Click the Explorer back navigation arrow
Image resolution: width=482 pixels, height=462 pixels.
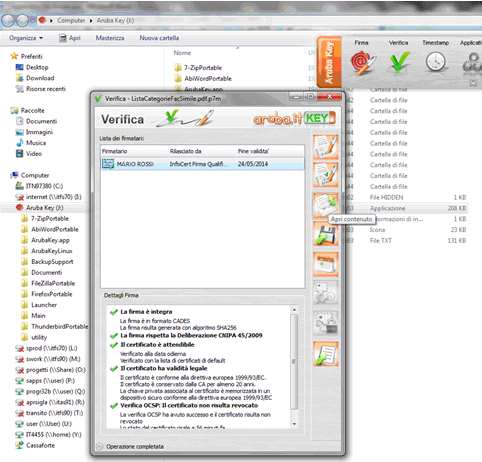point(8,21)
